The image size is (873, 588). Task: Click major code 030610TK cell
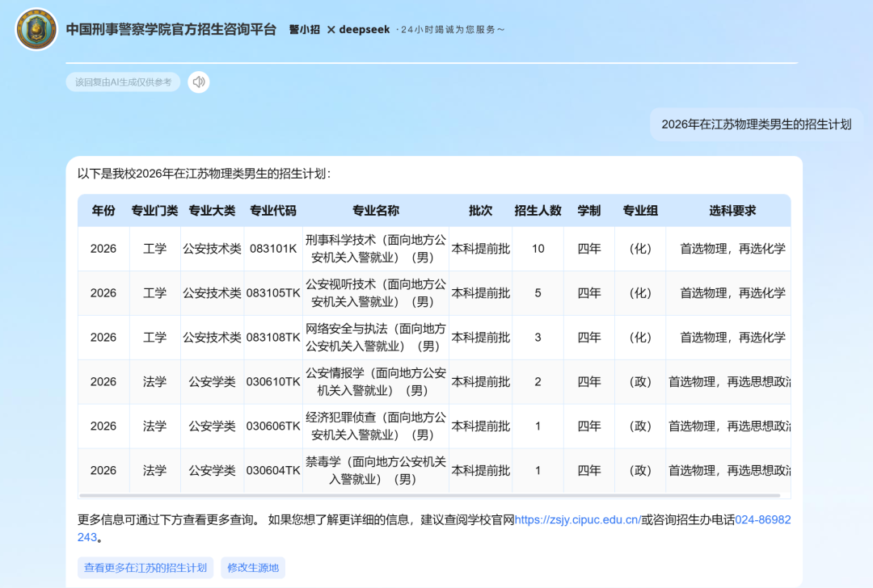[x=273, y=382]
